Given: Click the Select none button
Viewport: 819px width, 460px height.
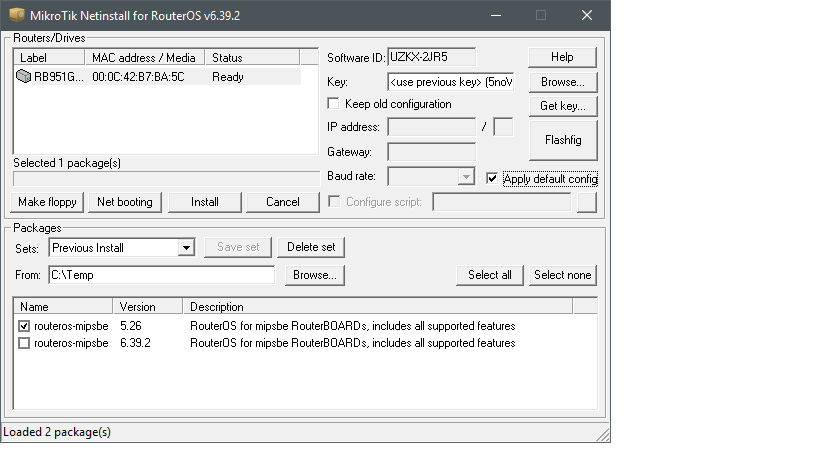Looking at the screenshot, I should click(x=563, y=275).
